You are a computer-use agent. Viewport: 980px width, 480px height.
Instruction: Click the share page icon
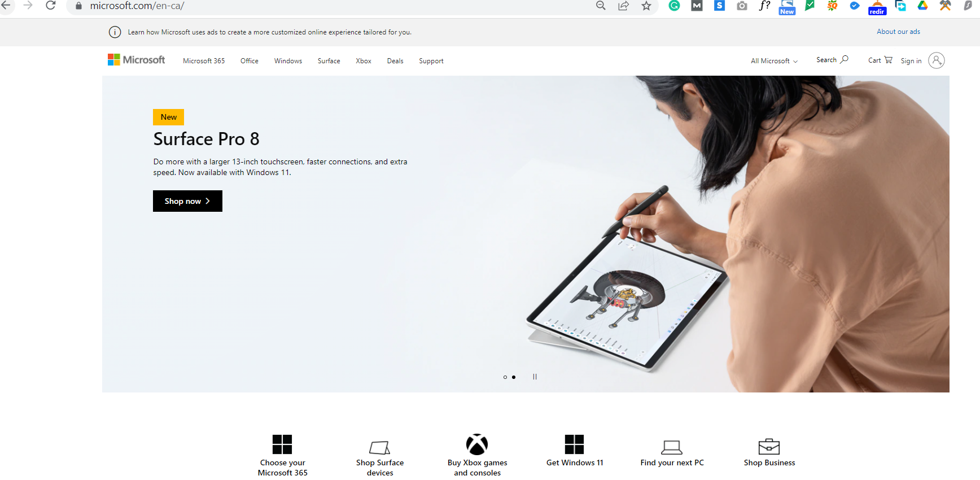[x=624, y=6]
